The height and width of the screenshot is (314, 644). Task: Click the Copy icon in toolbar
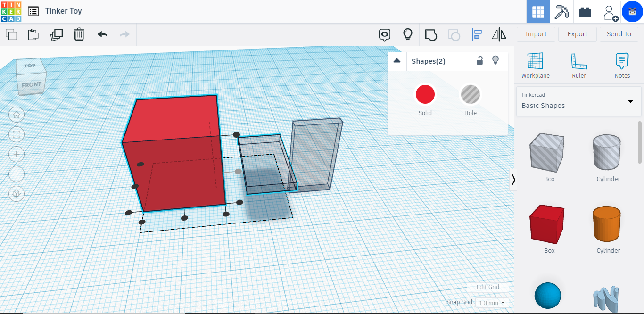11,34
